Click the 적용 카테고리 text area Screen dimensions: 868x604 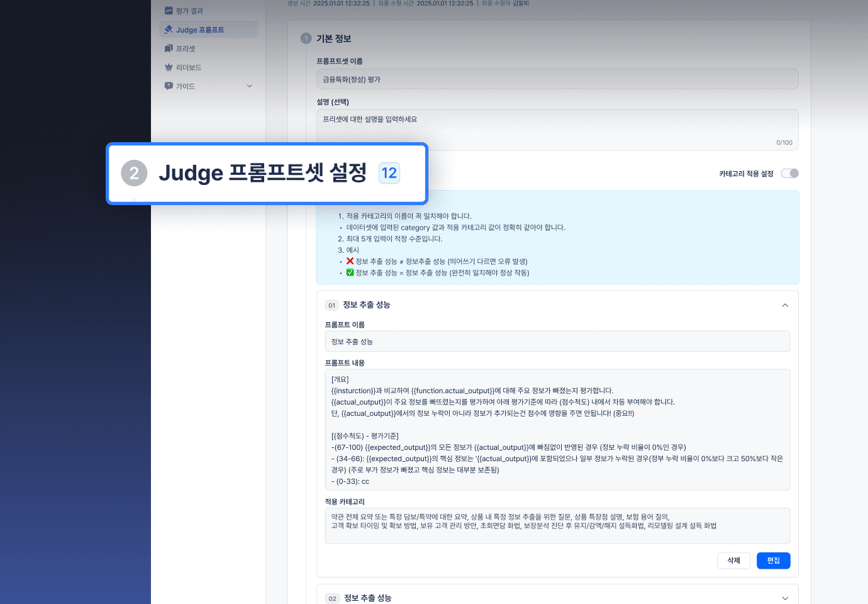pos(557,526)
